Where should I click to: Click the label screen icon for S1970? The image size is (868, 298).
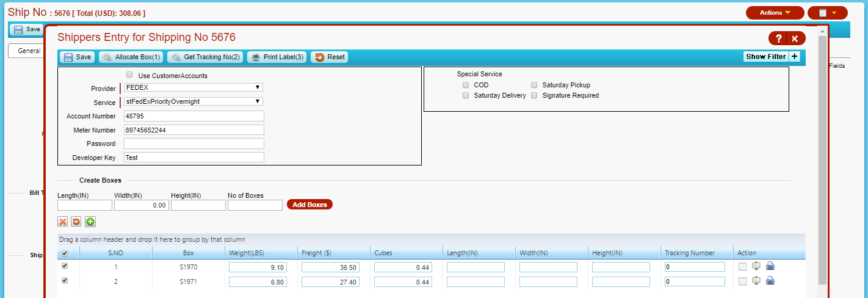coord(756,266)
